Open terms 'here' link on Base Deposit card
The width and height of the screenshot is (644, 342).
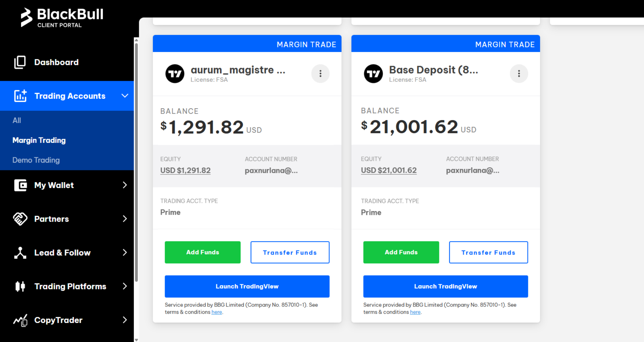[x=415, y=312]
